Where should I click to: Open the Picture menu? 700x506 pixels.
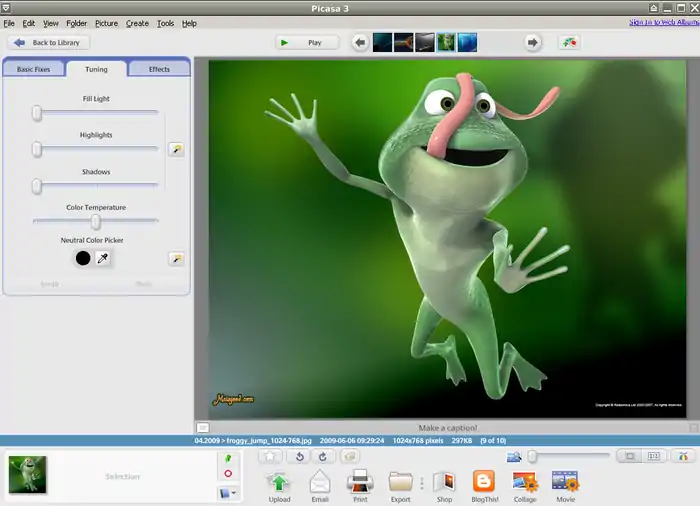click(x=106, y=23)
